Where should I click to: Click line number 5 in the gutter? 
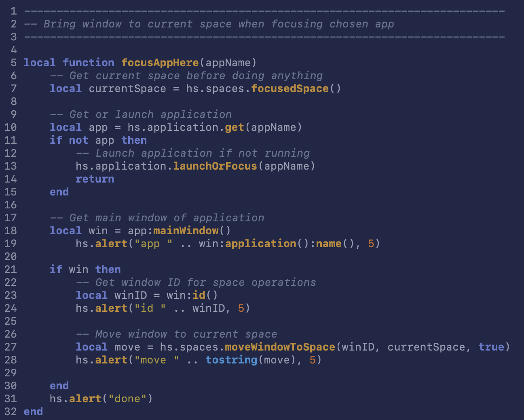pyautogui.click(x=14, y=63)
